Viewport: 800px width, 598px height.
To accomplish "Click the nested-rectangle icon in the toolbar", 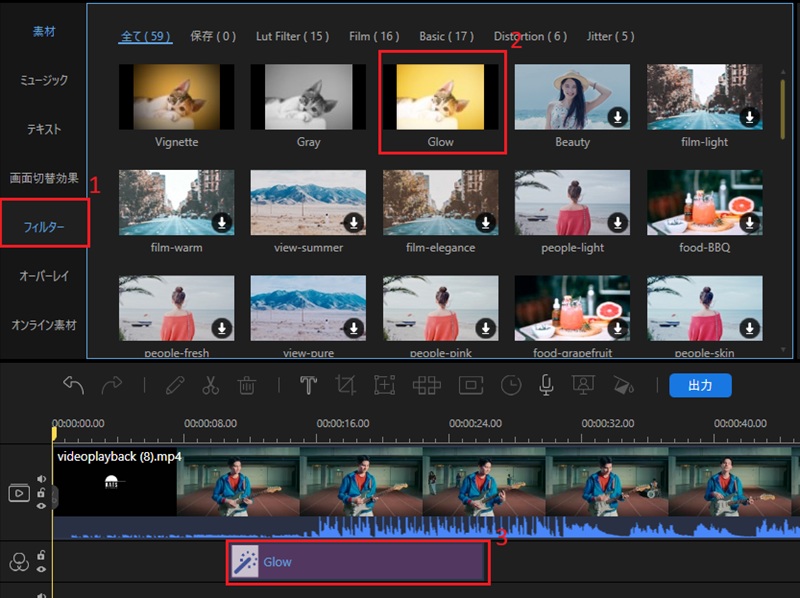I will pos(471,385).
